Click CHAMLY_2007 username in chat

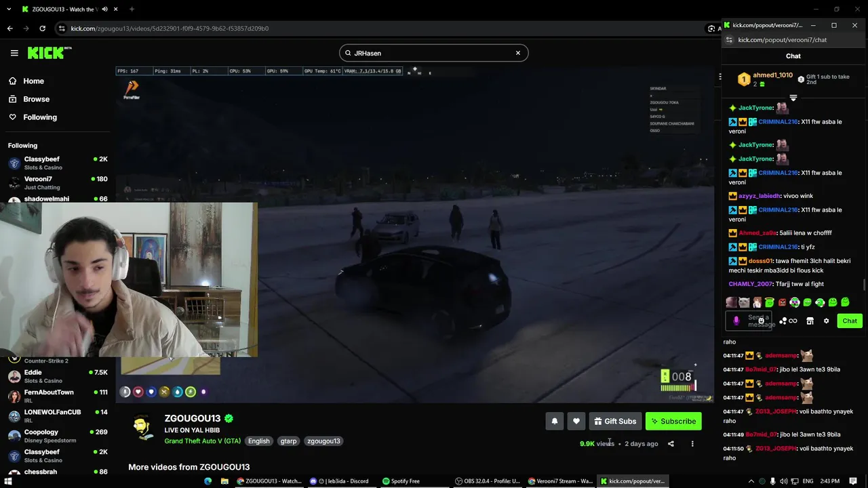coord(751,284)
